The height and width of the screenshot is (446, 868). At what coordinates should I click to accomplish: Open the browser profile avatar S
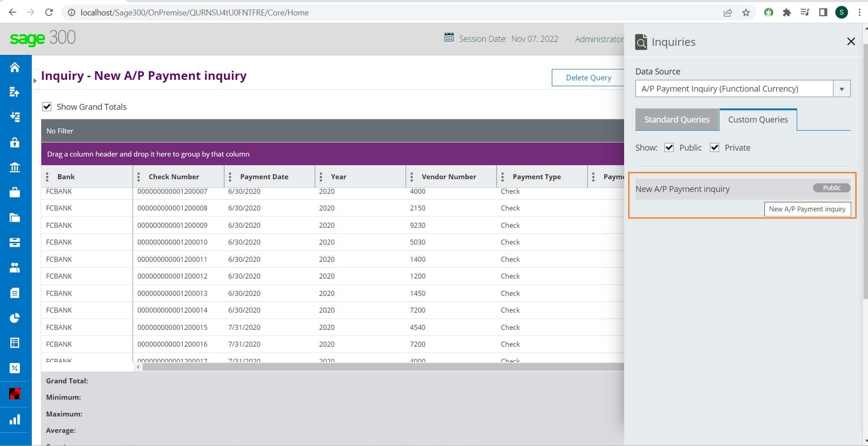(842, 12)
